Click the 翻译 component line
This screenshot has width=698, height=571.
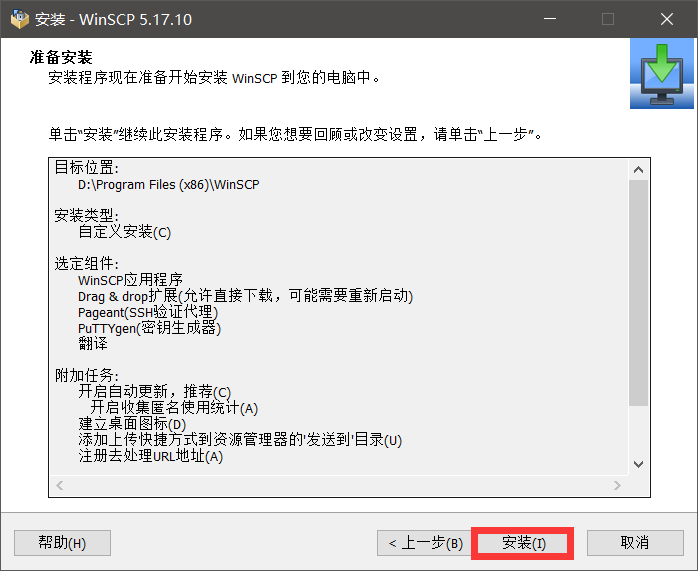tap(93, 344)
